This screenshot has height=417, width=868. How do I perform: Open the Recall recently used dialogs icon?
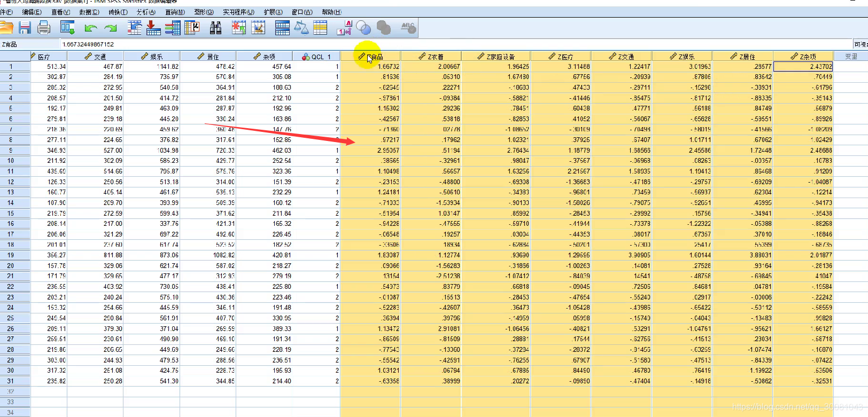(67, 28)
